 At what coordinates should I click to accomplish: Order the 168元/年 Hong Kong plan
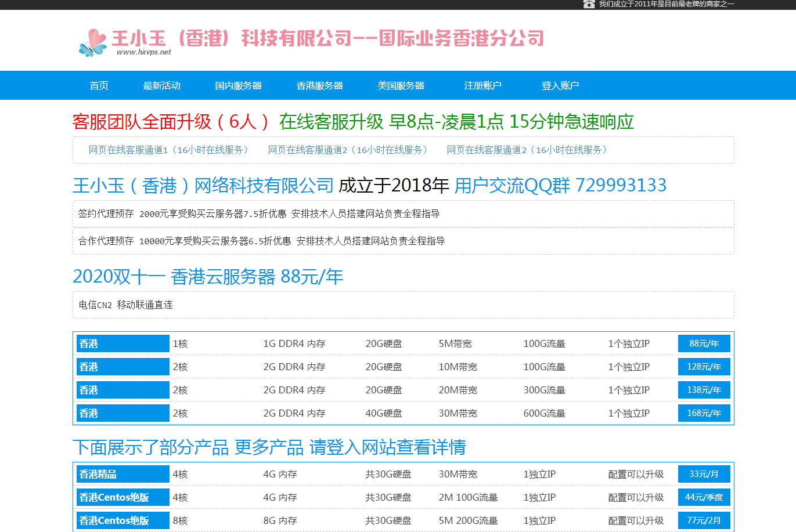tap(704, 413)
